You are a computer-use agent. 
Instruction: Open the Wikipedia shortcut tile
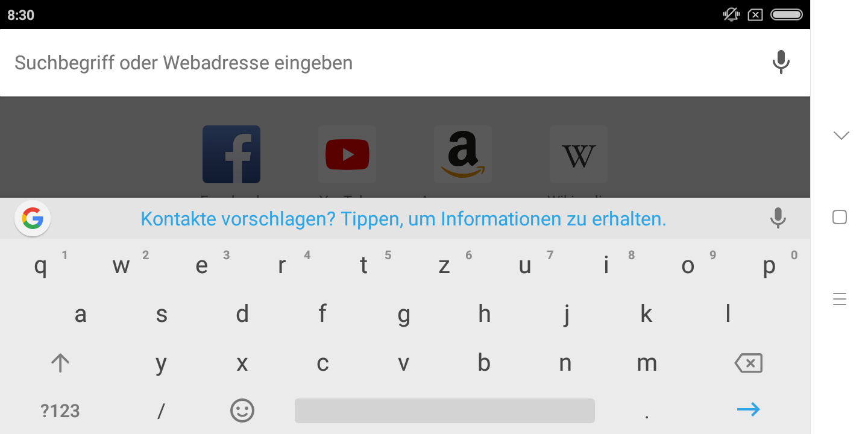[579, 154]
